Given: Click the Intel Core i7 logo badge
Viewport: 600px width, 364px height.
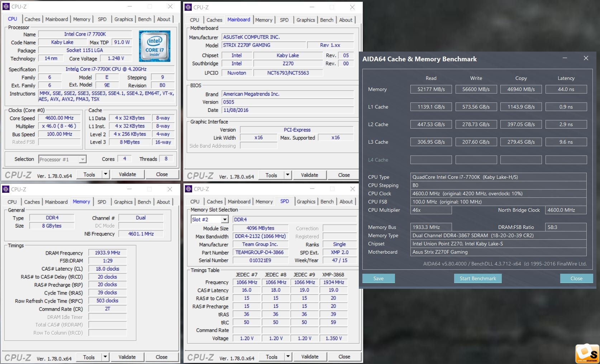Looking at the screenshot, I should point(154,46).
